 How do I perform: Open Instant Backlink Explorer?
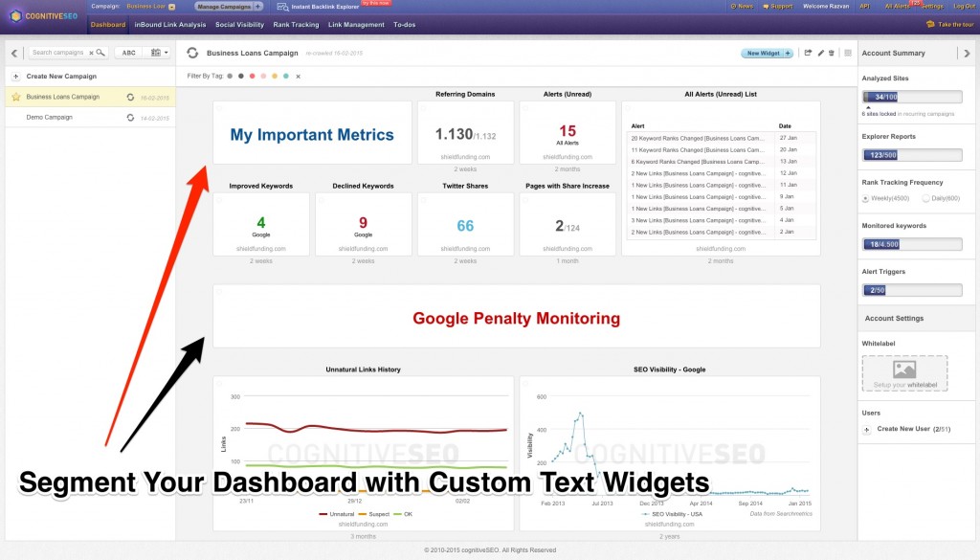pos(325,7)
